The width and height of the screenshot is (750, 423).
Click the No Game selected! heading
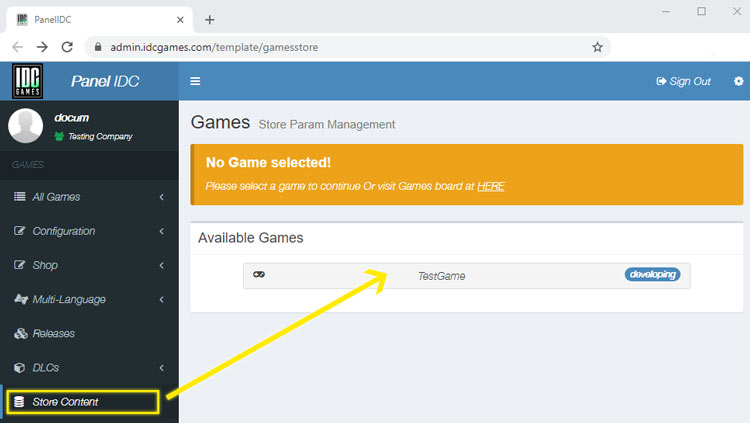(x=268, y=162)
